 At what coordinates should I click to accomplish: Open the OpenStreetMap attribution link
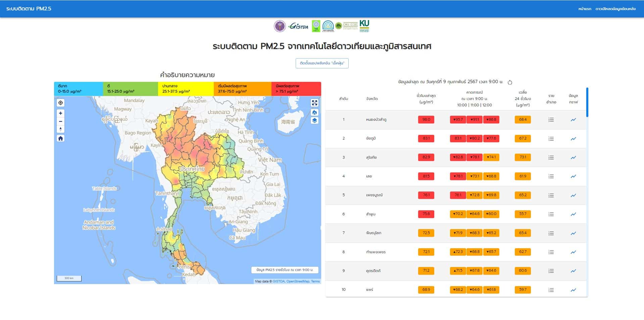pos(298,281)
